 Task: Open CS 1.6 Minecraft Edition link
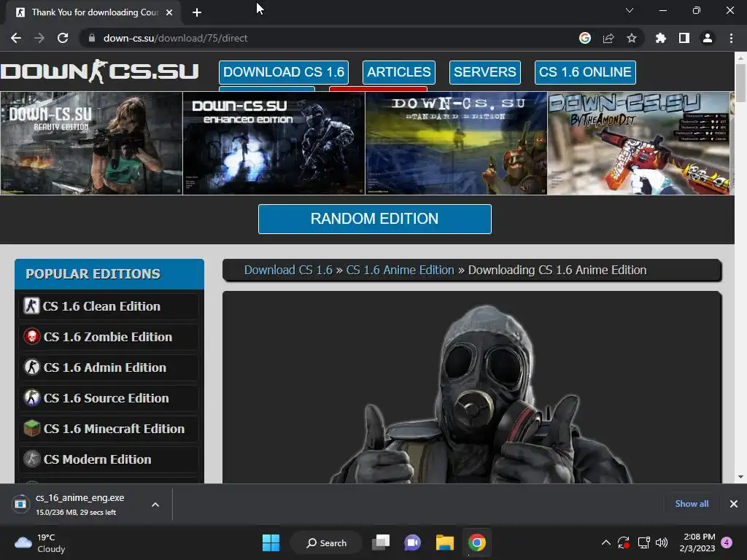109,429
